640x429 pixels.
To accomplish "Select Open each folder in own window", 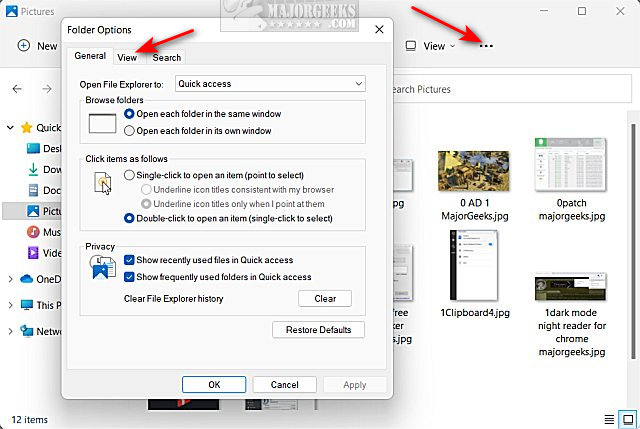I will coord(129,131).
